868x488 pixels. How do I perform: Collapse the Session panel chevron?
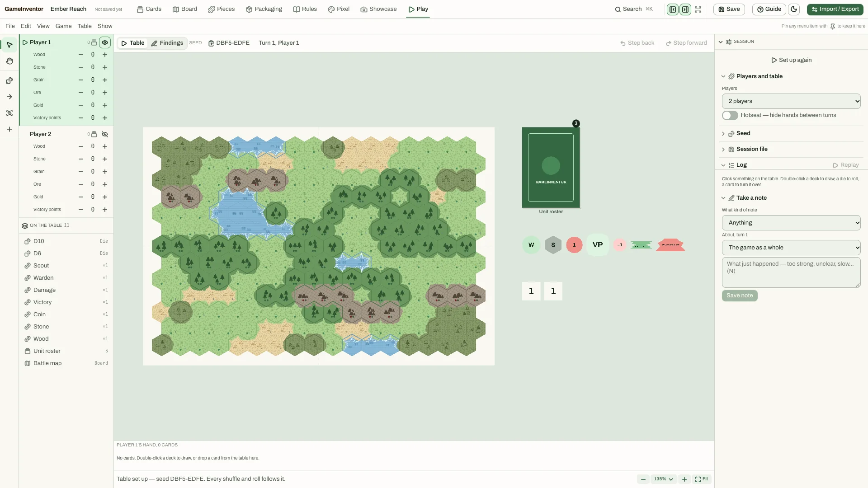721,42
